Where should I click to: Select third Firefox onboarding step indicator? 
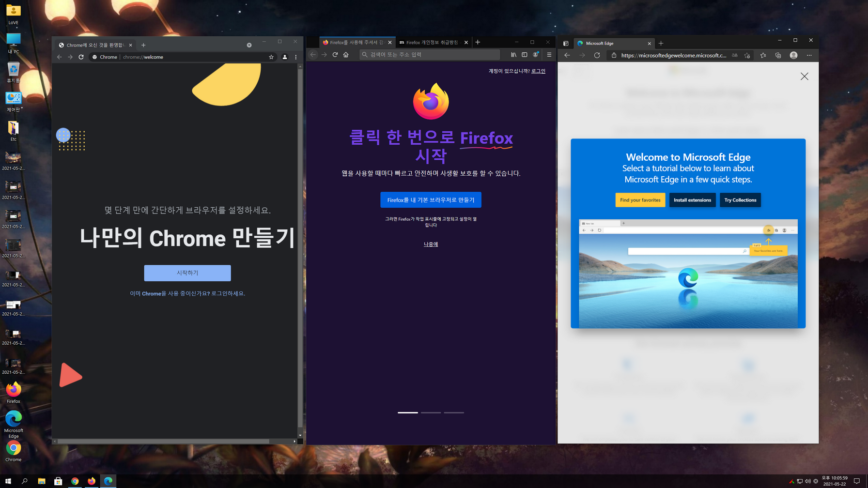tap(454, 412)
